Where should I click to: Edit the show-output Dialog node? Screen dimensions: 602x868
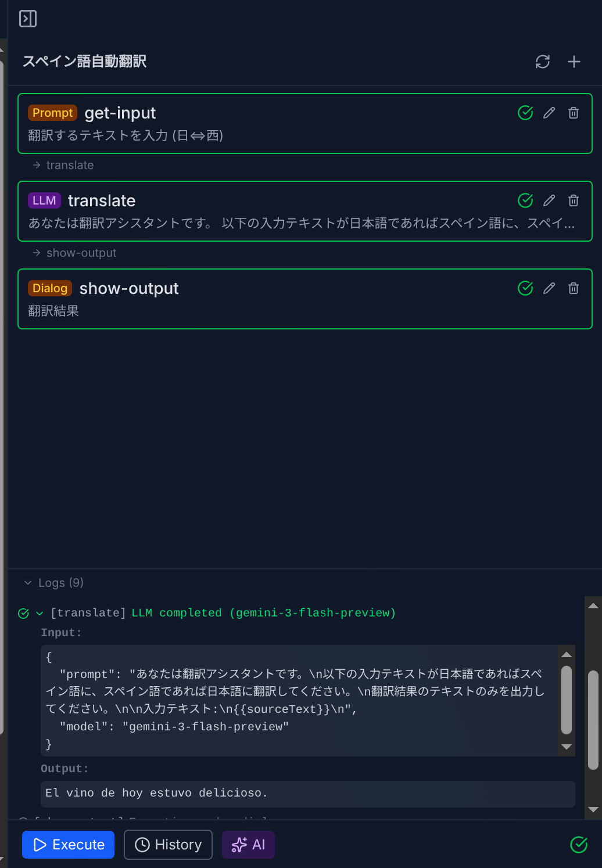point(549,288)
